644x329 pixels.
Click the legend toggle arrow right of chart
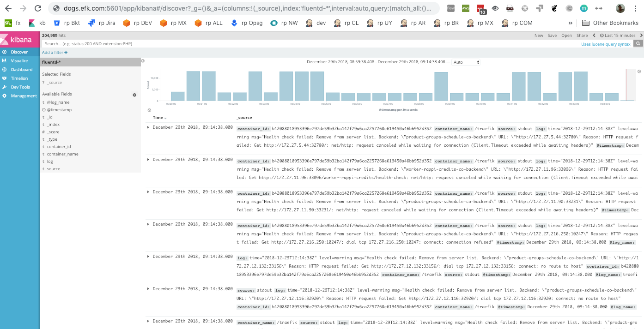(x=639, y=72)
